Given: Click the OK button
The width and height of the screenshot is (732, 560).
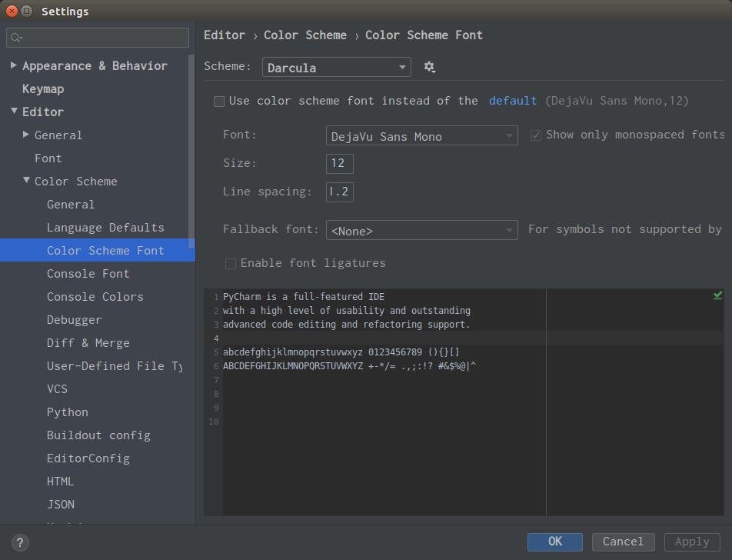Looking at the screenshot, I should click(555, 542).
